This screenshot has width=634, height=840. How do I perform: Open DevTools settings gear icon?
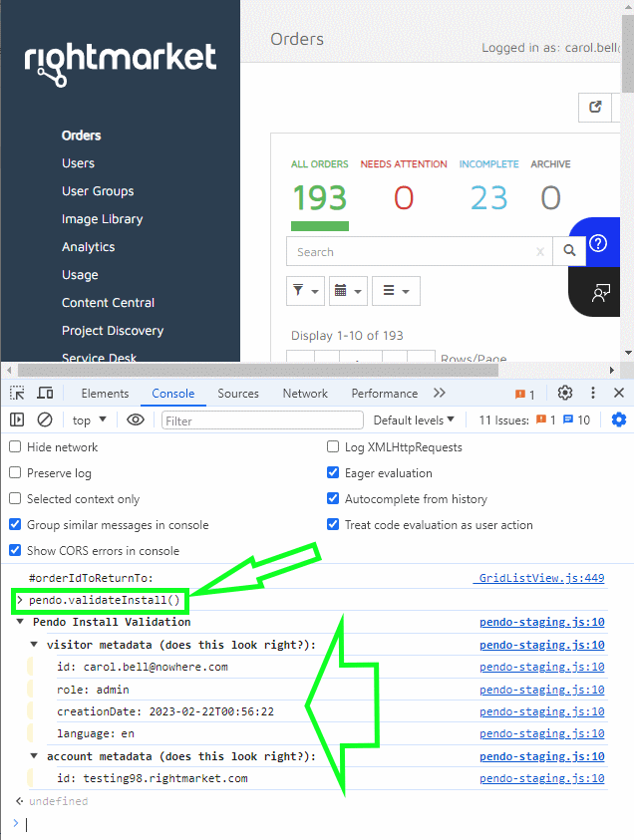[565, 394]
